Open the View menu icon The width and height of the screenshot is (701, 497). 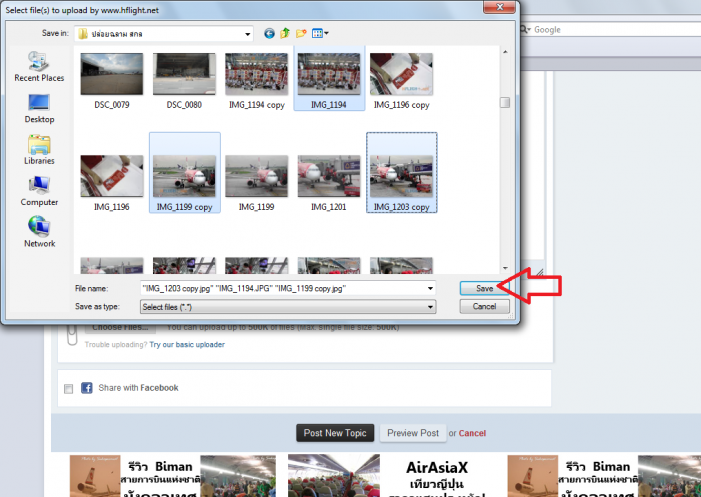[x=319, y=33]
